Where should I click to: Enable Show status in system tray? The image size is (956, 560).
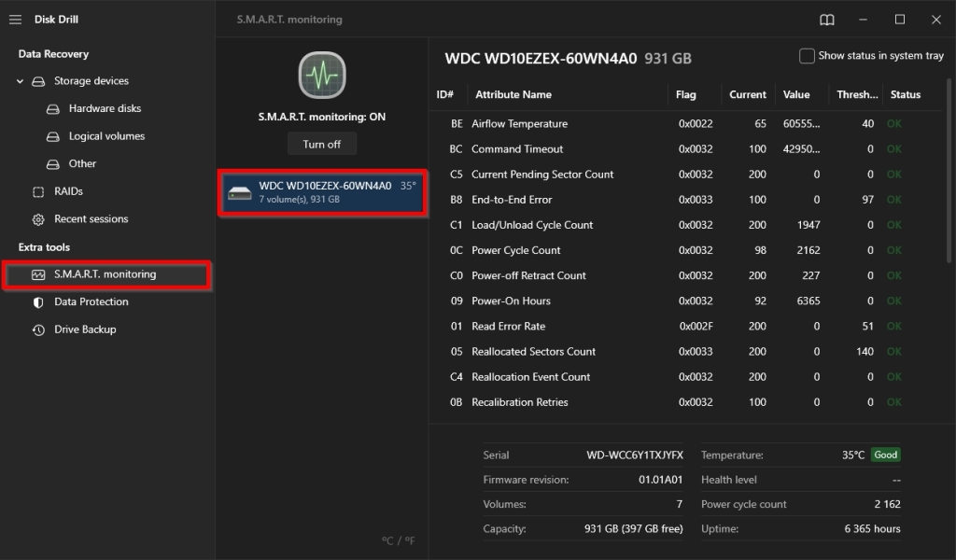click(x=807, y=55)
